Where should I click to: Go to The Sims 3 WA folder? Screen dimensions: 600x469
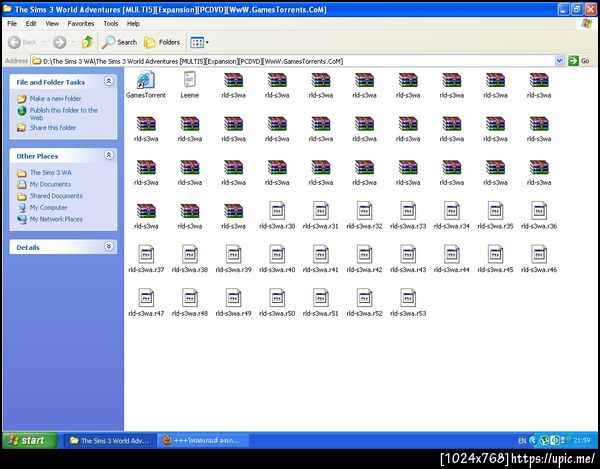point(44,173)
